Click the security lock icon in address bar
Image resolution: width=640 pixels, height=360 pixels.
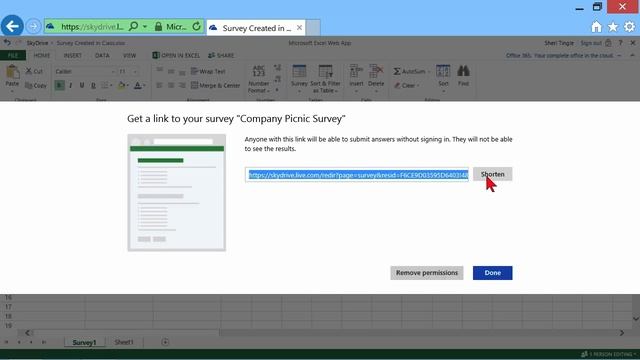[158, 27]
